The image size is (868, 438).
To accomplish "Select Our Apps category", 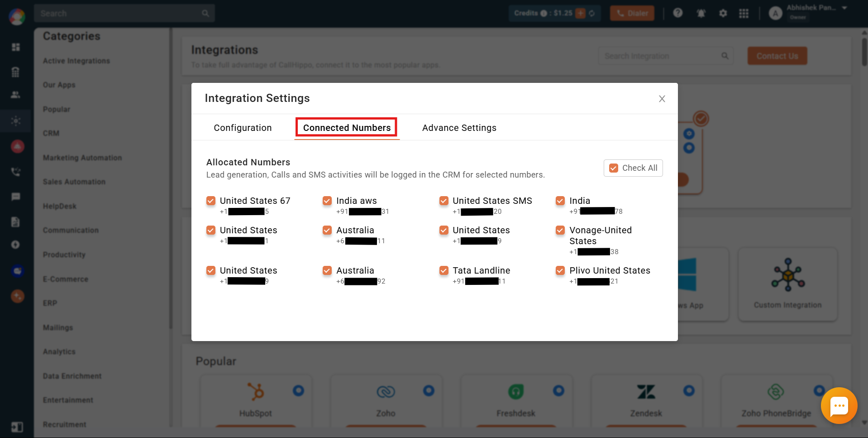I will click(59, 85).
